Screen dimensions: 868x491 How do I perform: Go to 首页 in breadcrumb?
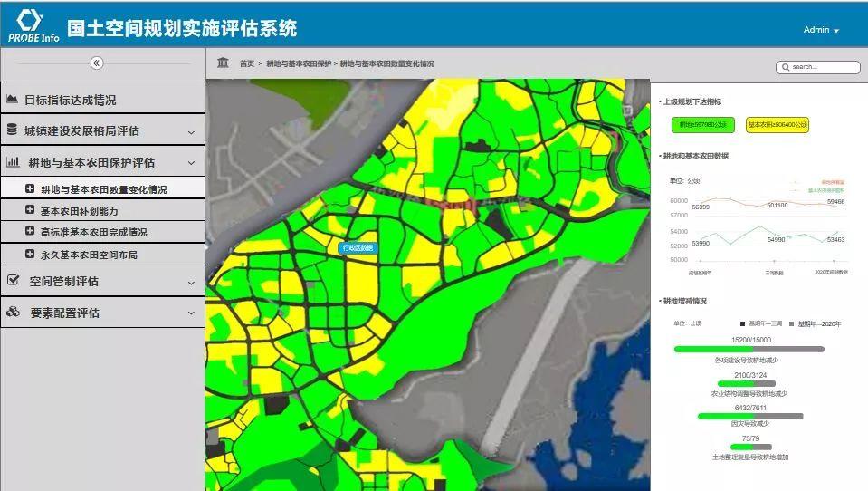click(247, 63)
